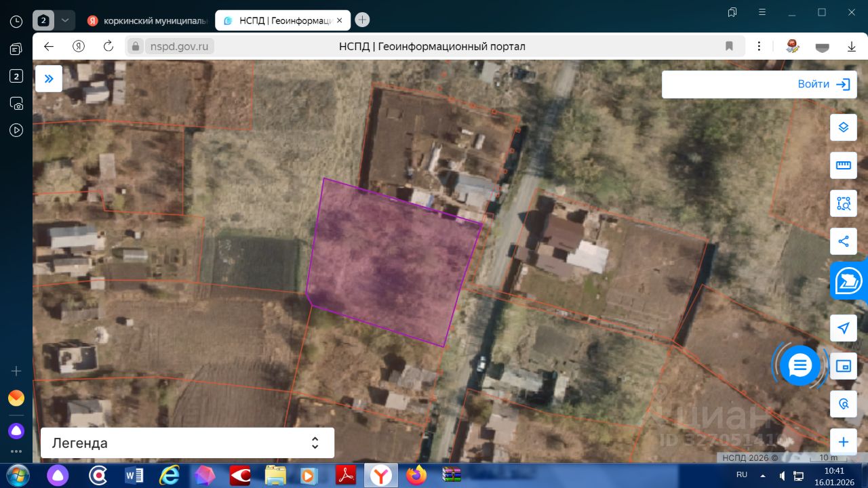Click the Yandex home icon in toolbar
Screen dimensions: 868x488
click(x=79, y=46)
